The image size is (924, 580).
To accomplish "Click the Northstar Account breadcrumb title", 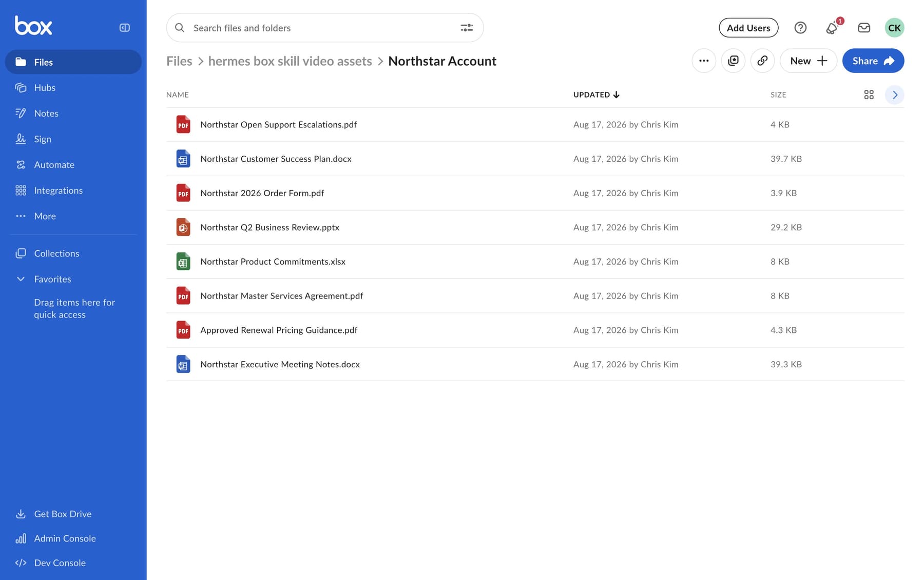I will 442,61.
